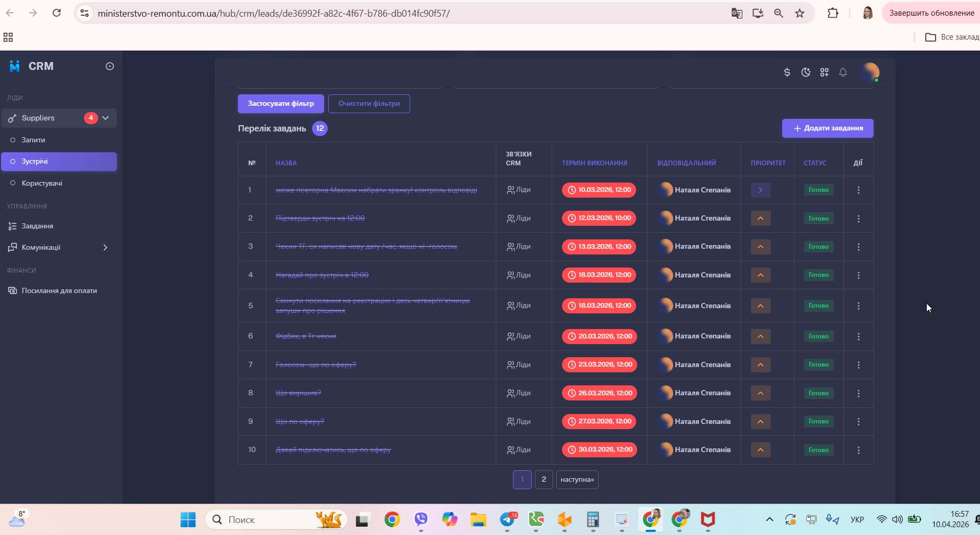980x535 pixels.
Task: Go to page 2 of tasks
Action: (x=544, y=480)
